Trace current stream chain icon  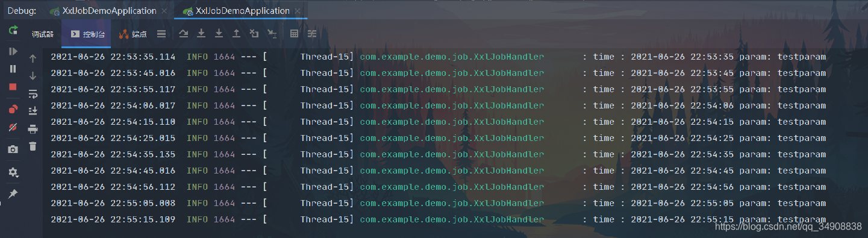pyautogui.click(x=312, y=34)
